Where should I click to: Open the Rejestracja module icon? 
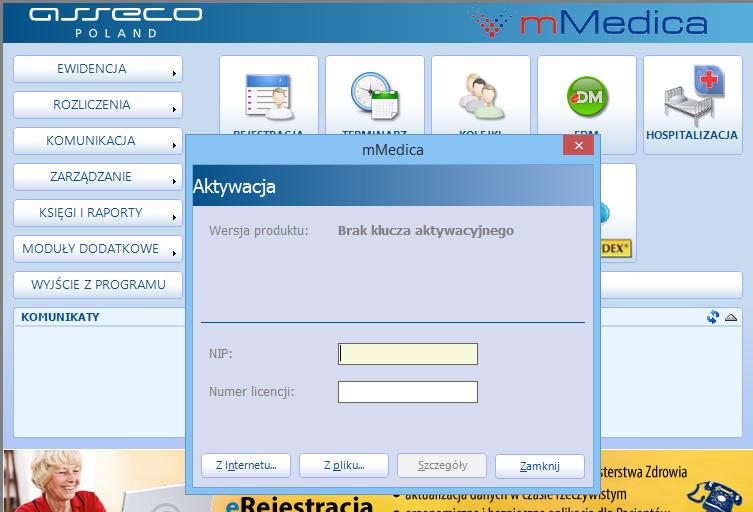269,97
